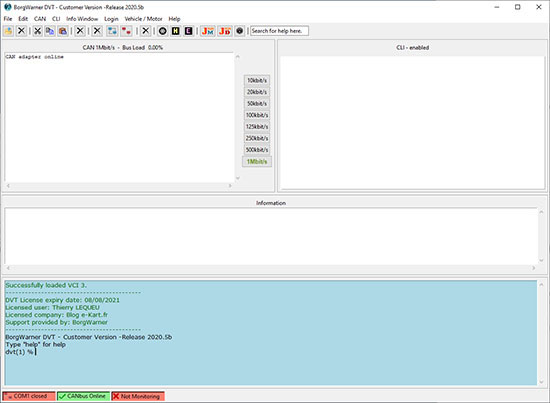Open the Help menu
Viewport: 550px width, 403px height.
click(x=174, y=19)
